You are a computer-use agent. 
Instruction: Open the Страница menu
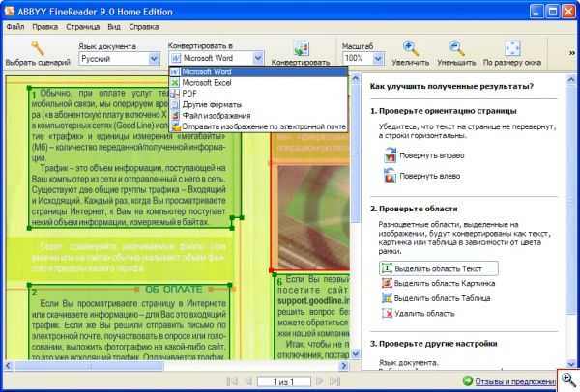(x=82, y=27)
